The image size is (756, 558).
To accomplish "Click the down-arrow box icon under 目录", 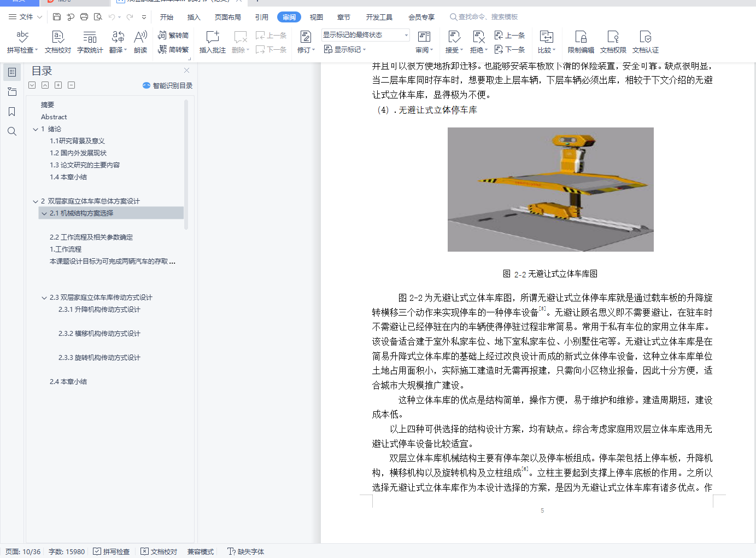I will click(x=32, y=85).
